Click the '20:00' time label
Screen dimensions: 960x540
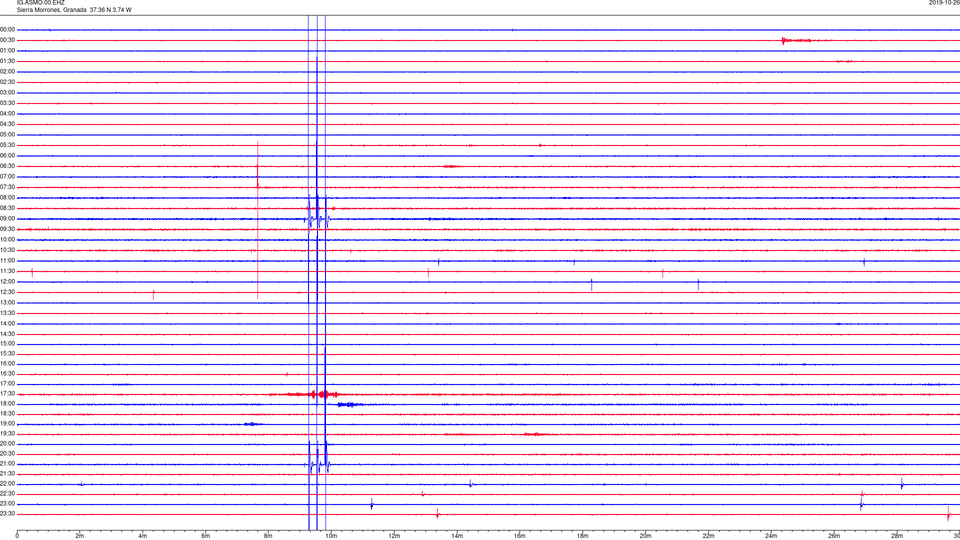(8, 444)
